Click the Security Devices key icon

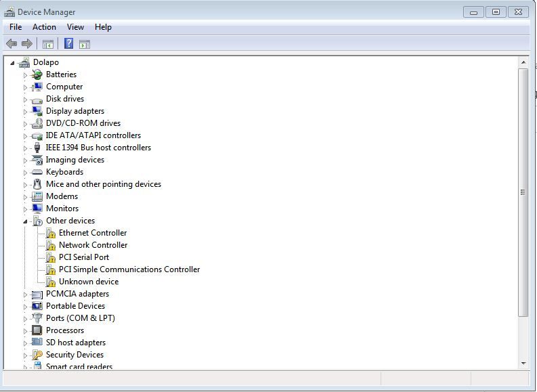[37, 355]
